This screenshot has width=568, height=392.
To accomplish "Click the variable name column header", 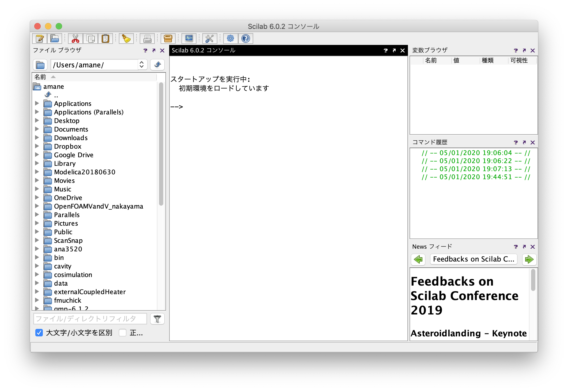I will 437,60.
